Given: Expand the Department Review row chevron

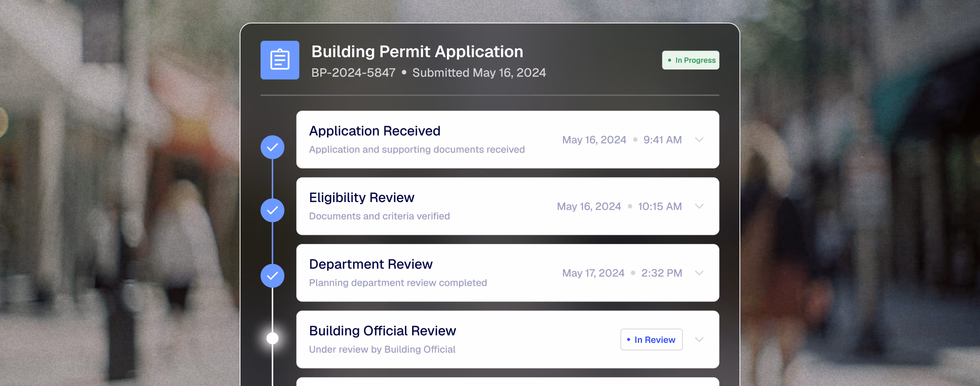Looking at the screenshot, I should pos(699,273).
